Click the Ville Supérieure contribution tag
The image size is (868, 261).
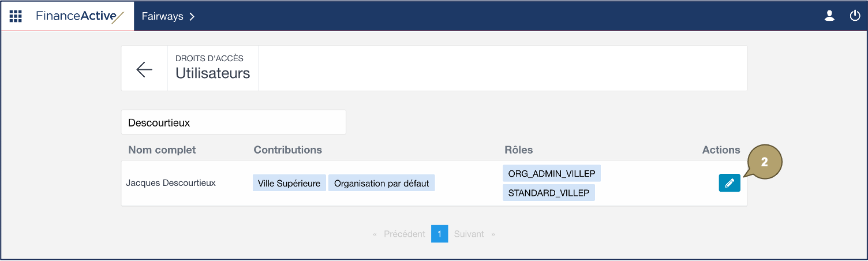click(289, 184)
